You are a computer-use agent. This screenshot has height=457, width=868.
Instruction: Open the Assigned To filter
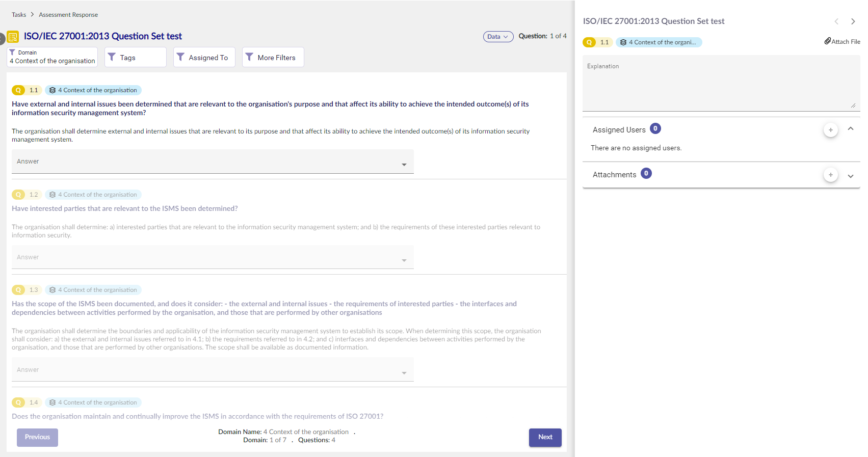204,57
